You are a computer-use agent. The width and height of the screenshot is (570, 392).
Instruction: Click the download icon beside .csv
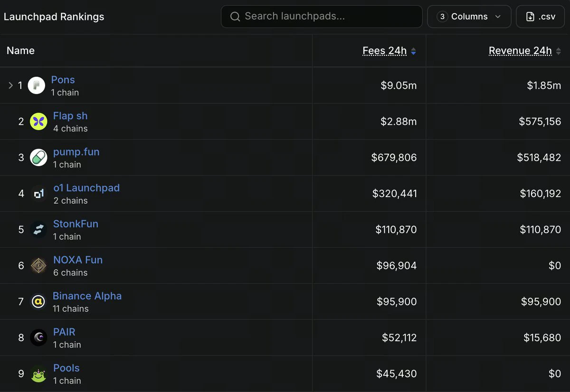(530, 17)
